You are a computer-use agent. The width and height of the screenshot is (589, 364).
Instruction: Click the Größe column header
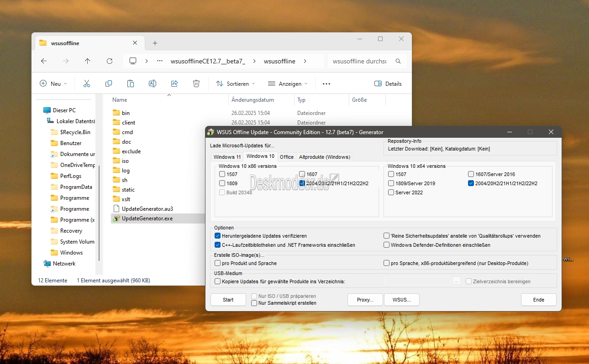pyautogui.click(x=359, y=99)
